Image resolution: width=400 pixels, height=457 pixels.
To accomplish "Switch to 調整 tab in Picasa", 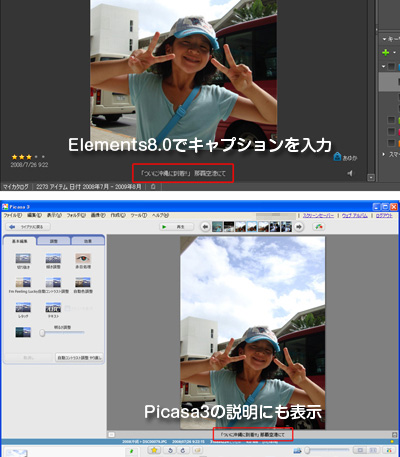I will pyautogui.click(x=54, y=241).
